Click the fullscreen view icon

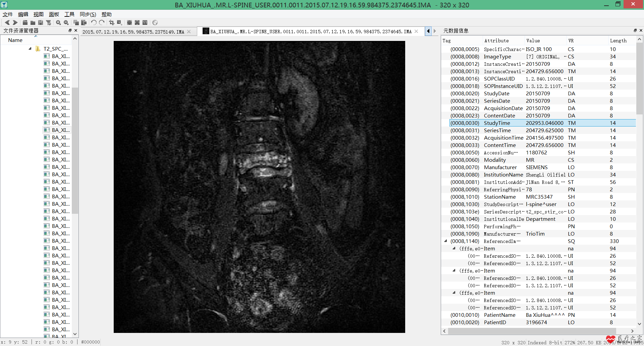(129, 22)
